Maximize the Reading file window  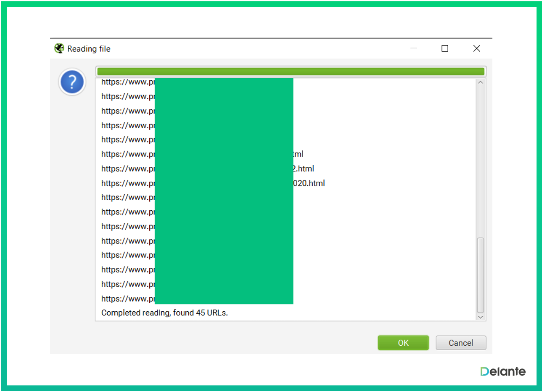pyautogui.click(x=444, y=48)
